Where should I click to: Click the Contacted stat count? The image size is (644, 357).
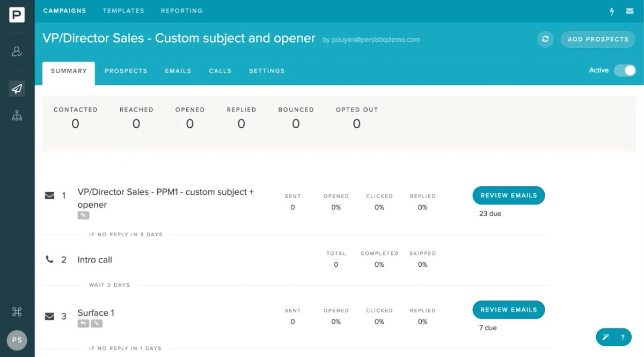point(75,124)
